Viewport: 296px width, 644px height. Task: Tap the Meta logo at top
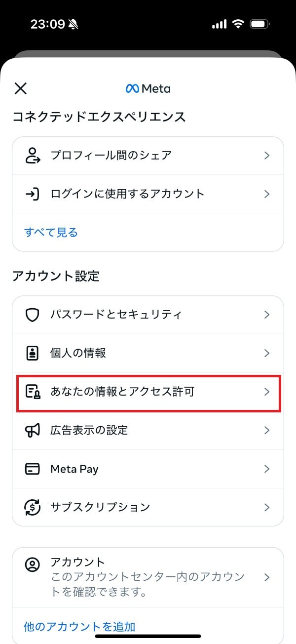click(x=148, y=89)
